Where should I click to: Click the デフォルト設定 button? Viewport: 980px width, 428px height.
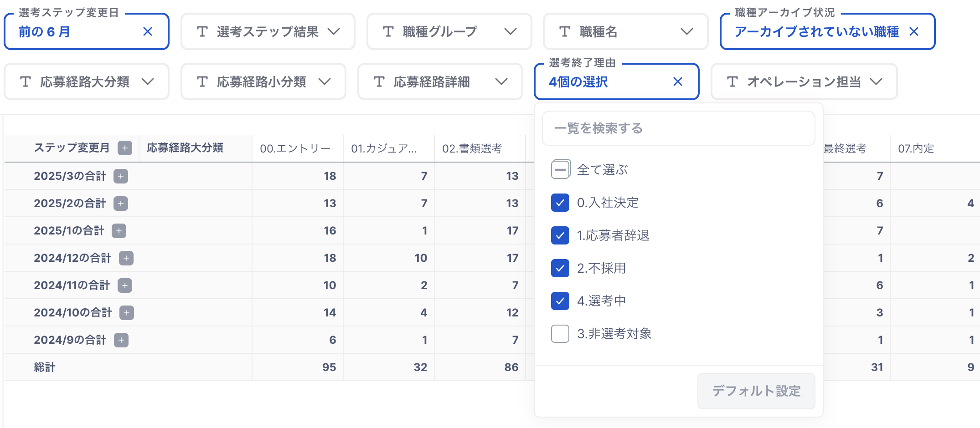756,391
